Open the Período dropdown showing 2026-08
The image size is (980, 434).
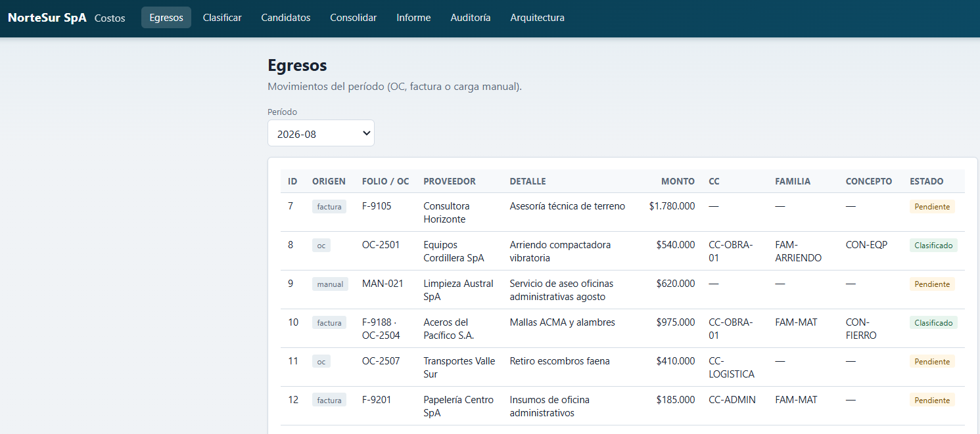tap(321, 133)
